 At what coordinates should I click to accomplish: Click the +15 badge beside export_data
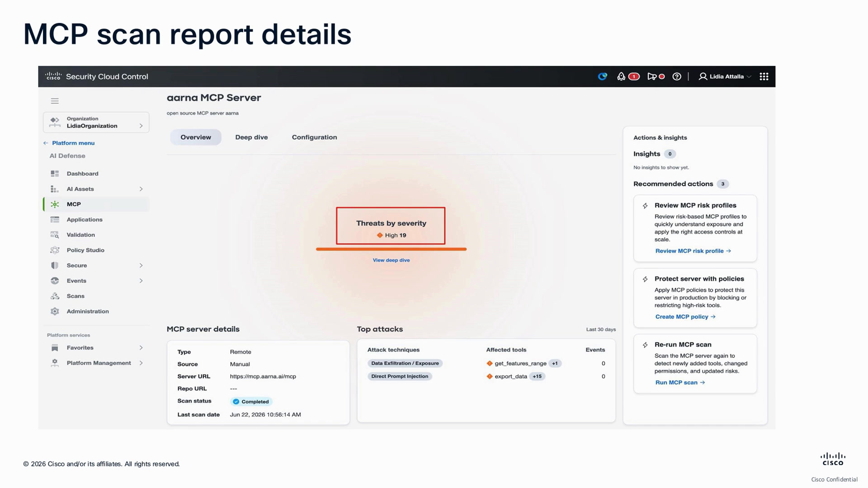pos(537,376)
